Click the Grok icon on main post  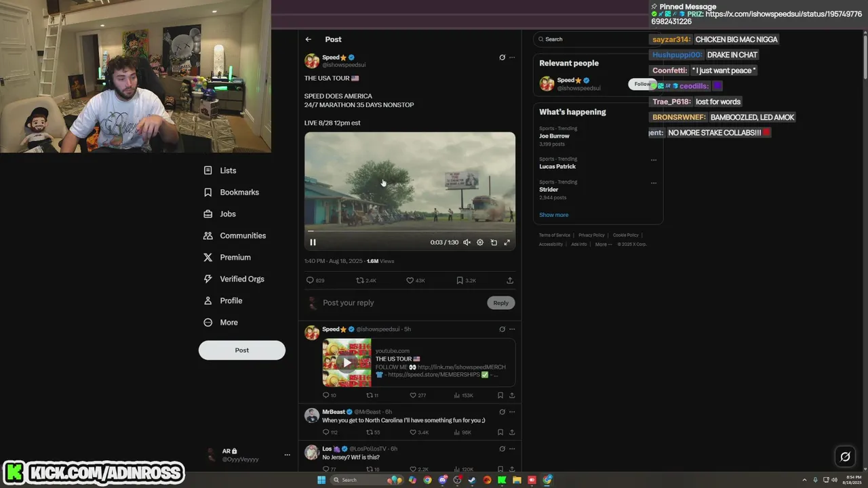tap(502, 58)
